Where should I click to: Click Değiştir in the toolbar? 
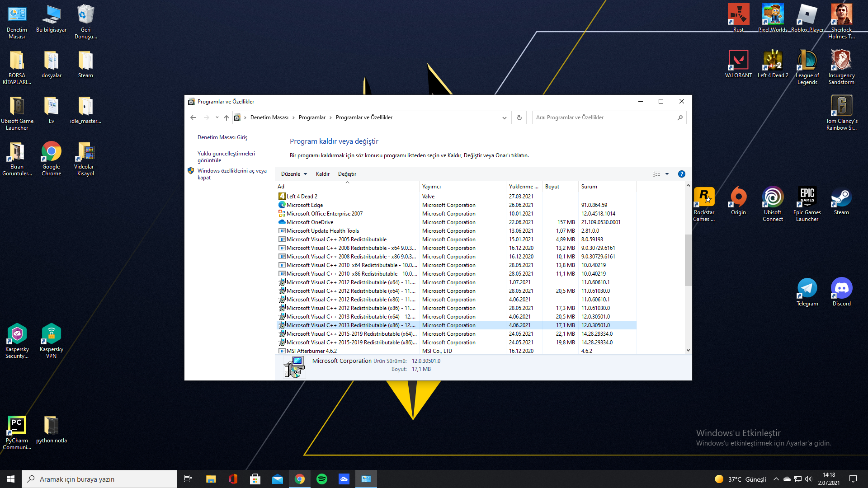tap(347, 174)
